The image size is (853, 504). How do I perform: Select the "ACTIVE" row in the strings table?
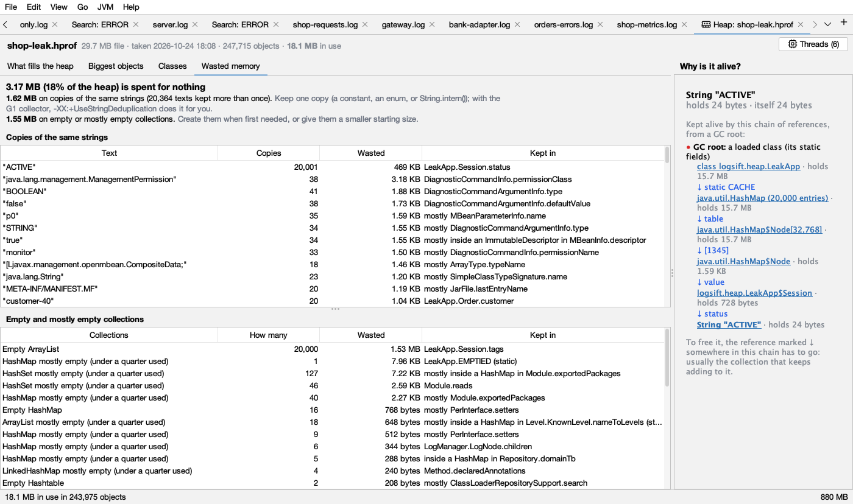333,167
